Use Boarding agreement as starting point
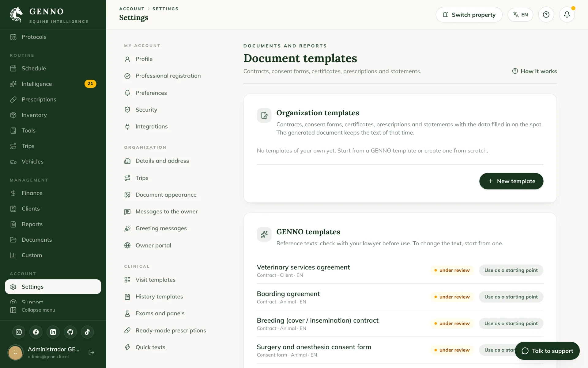The image size is (588, 368). (x=511, y=297)
